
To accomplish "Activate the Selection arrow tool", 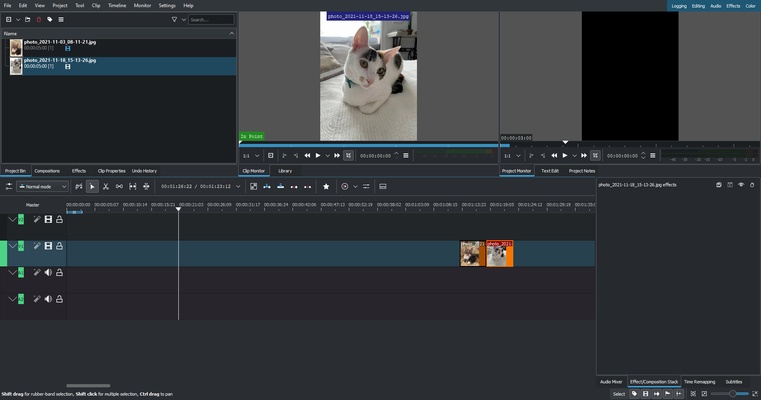I will click(92, 186).
